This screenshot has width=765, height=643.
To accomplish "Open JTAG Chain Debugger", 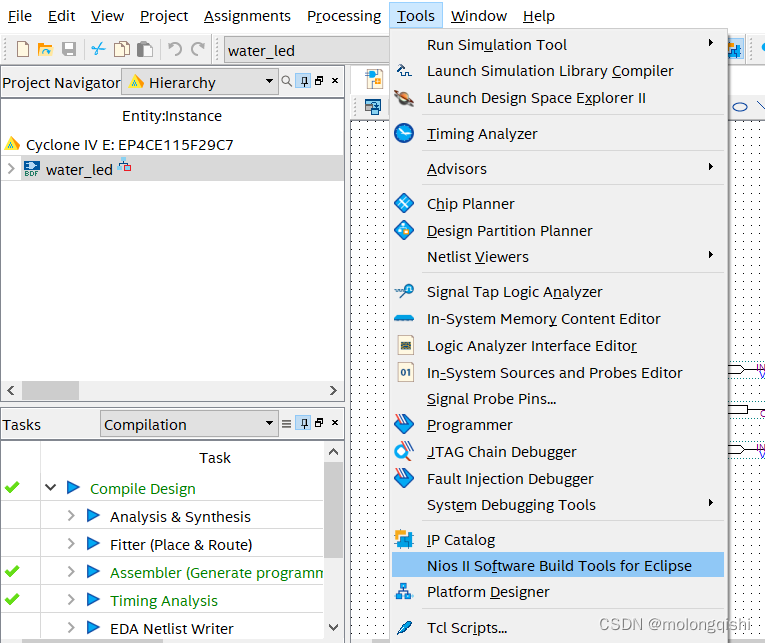I will coord(558,452).
